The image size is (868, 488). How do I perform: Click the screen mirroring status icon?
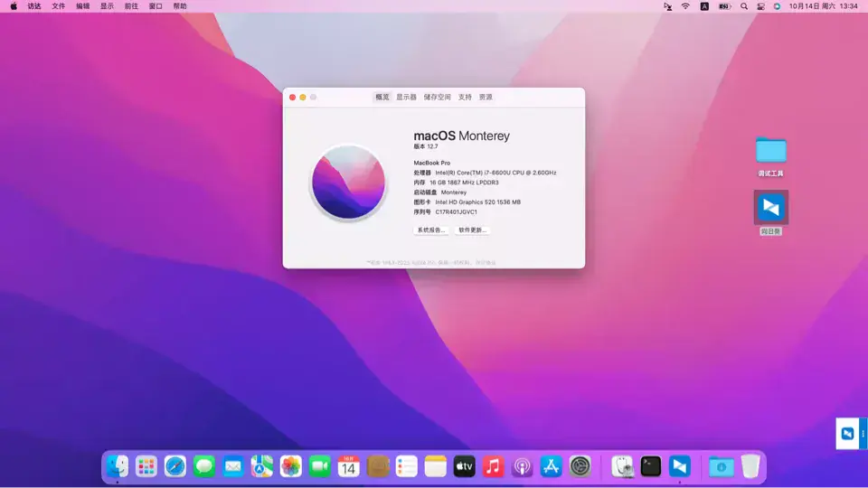pyautogui.click(x=667, y=6)
